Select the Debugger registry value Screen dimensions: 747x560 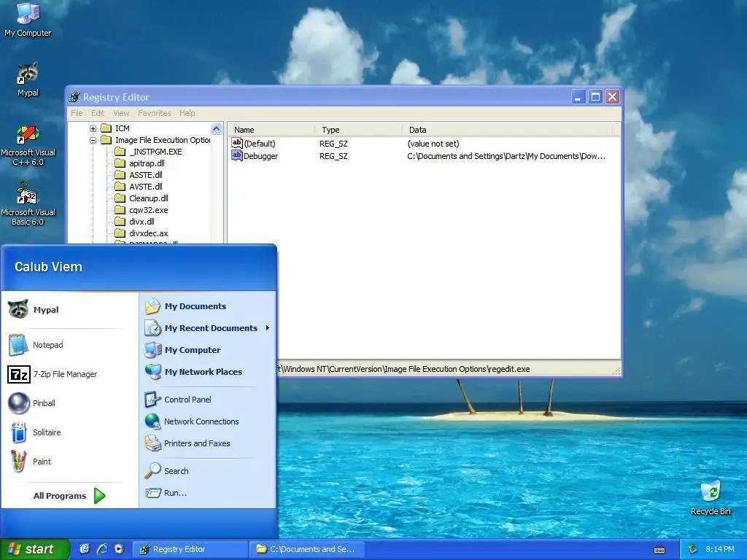click(x=255, y=156)
